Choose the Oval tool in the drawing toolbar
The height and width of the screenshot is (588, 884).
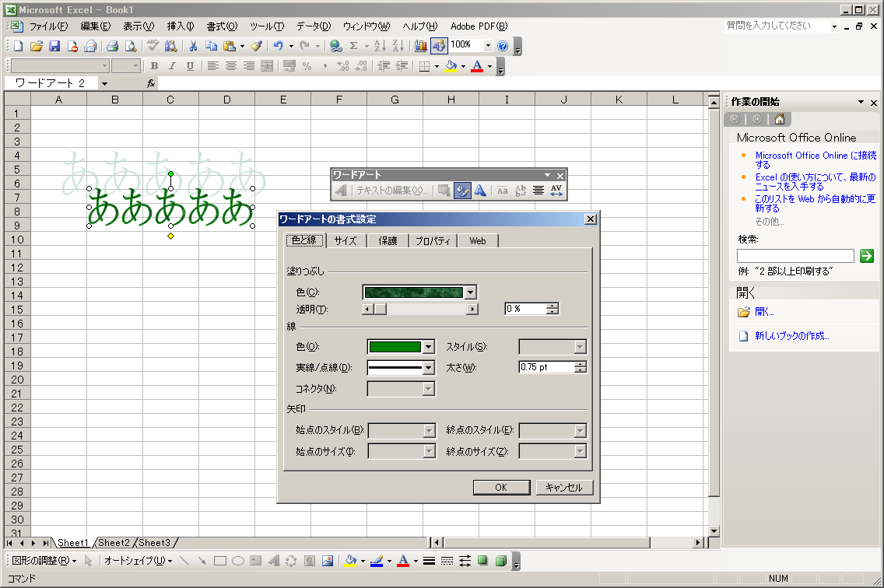[x=238, y=561]
